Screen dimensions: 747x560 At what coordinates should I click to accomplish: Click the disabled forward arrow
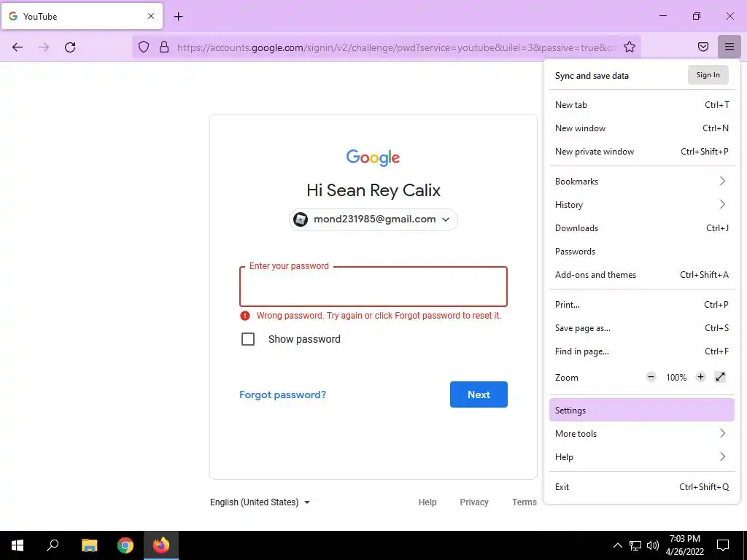point(44,47)
